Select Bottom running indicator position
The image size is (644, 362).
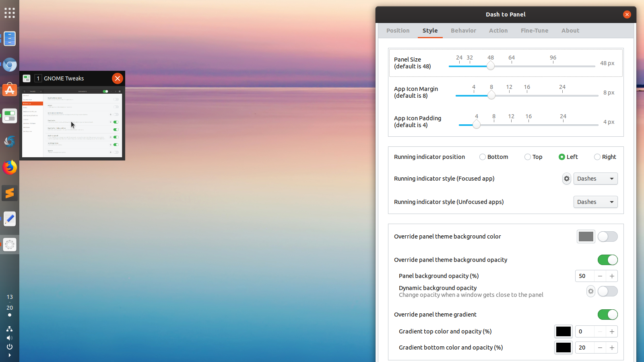483,157
